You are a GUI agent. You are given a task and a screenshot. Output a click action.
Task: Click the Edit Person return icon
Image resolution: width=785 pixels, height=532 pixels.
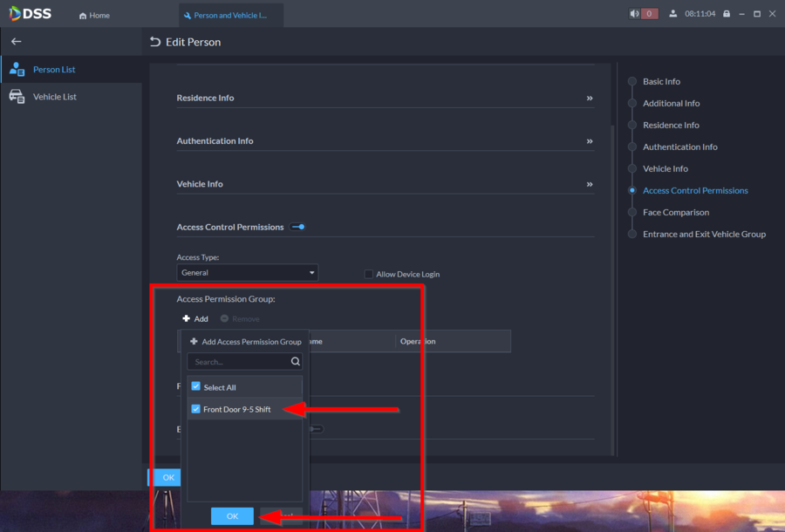pos(155,42)
